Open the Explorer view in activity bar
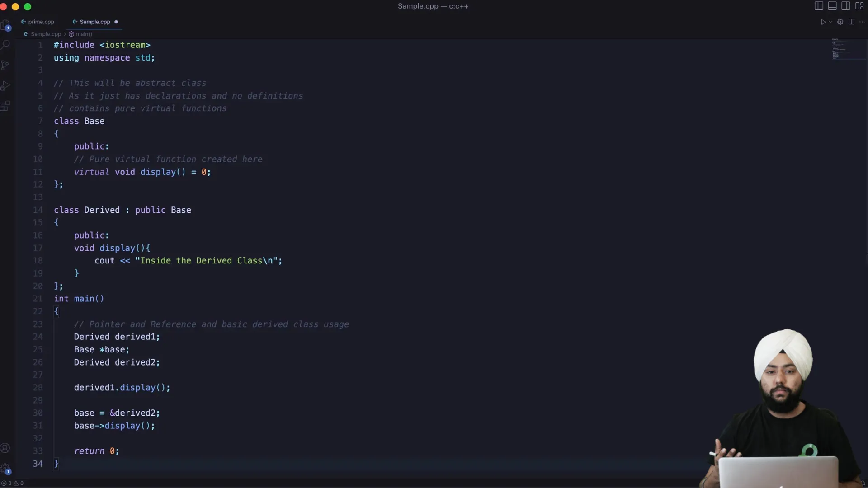The width and height of the screenshot is (868, 488). (5, 24)
